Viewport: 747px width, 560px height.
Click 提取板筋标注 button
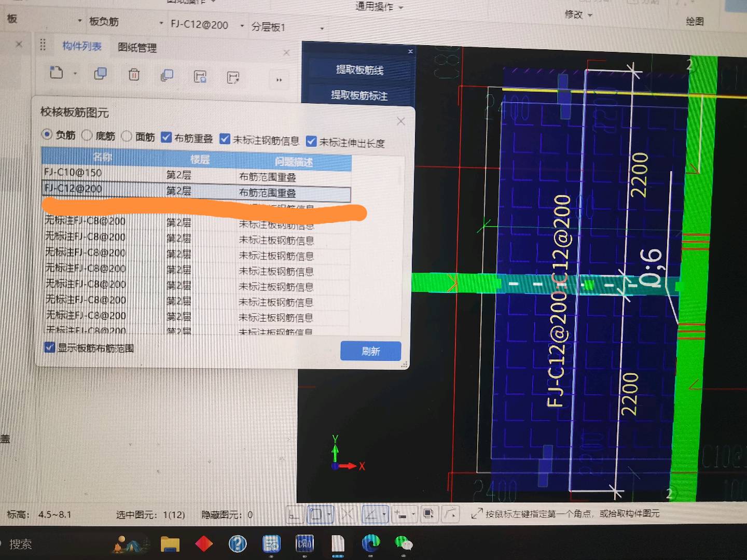click(x=359, y=95)
